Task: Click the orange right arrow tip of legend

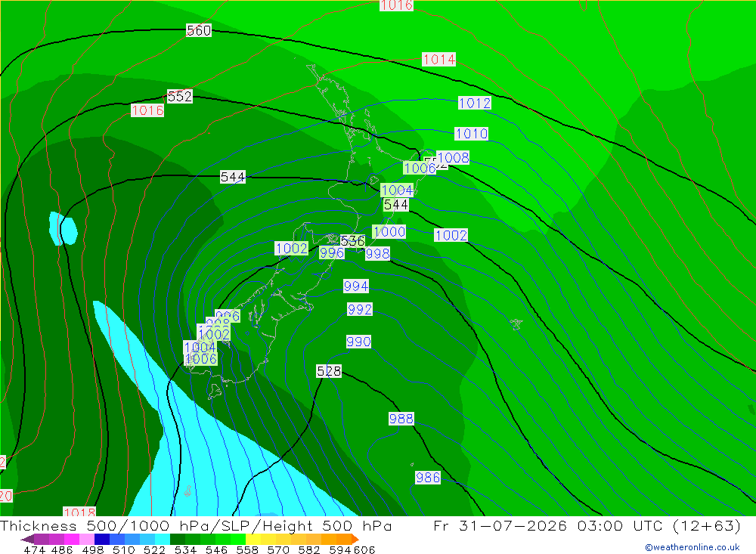Action: click(x=355, y=539)
